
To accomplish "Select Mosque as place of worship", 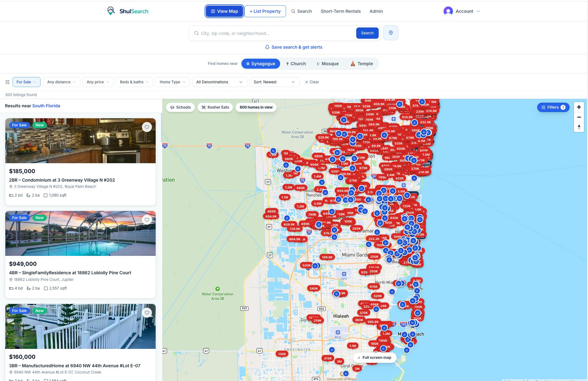I will (x=328, y=64).
